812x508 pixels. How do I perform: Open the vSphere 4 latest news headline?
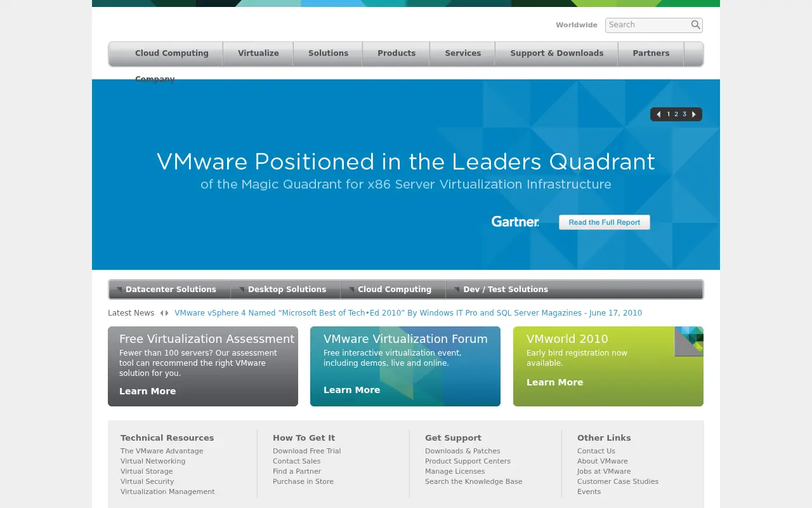coord(408,313)
